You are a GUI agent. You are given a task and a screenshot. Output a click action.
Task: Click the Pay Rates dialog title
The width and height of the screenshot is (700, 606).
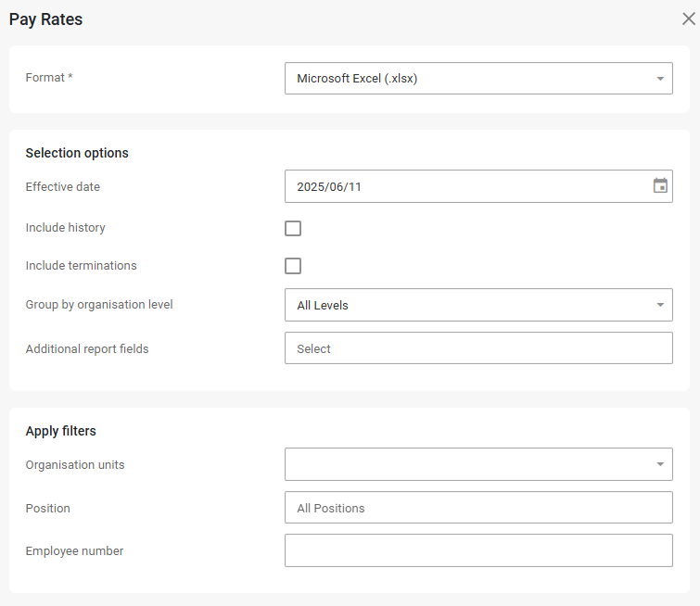(x=45, y=19)
